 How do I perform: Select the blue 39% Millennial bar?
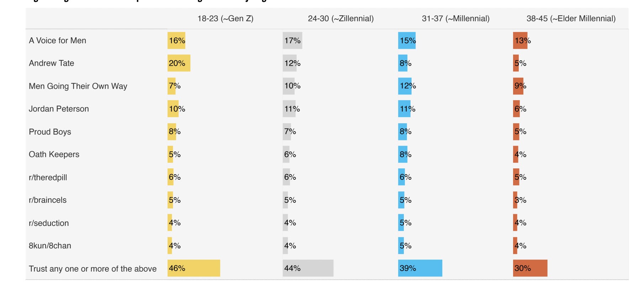point(420,268)
